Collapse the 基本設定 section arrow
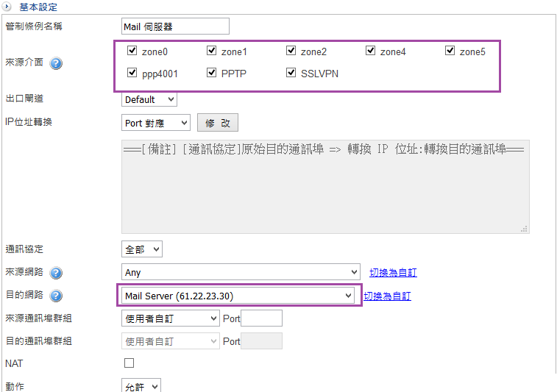The image size is (557, 392). [7, 7]
